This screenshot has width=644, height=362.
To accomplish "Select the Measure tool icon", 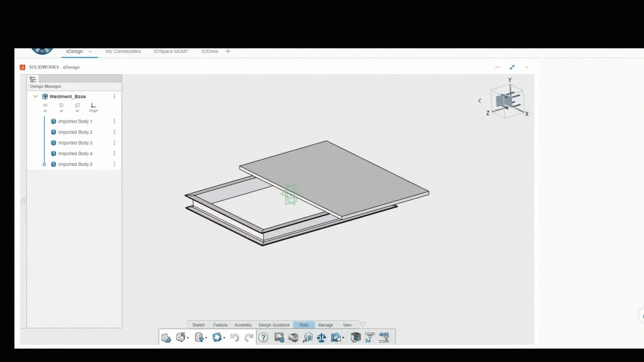I will click(x=307, y=337).
